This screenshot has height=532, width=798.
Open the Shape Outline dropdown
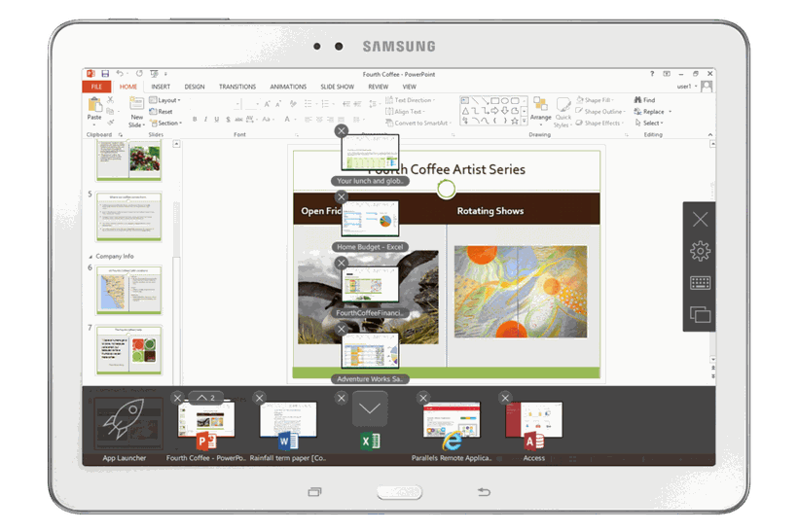point(600,112)
